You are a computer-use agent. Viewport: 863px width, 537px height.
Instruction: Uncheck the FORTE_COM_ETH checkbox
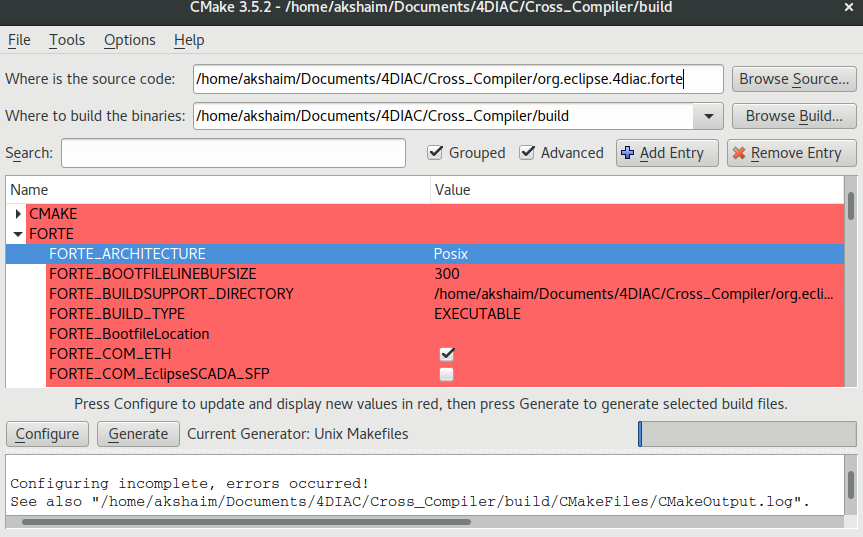point(447,354)
